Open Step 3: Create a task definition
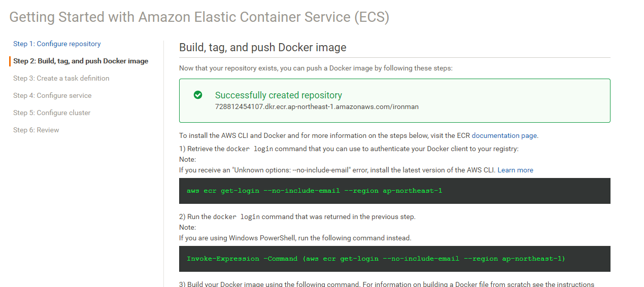This screenshot has width=644, height=287. (61, 79)
